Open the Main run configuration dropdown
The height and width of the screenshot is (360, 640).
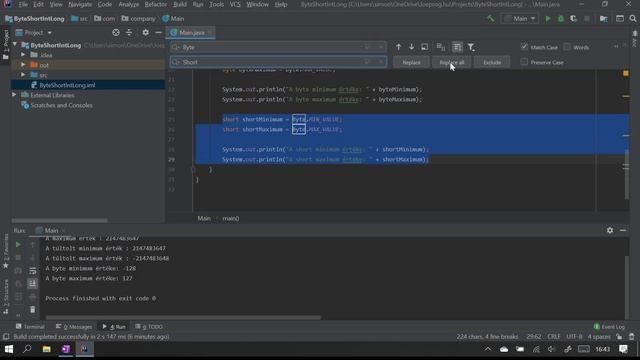(520, 19)
